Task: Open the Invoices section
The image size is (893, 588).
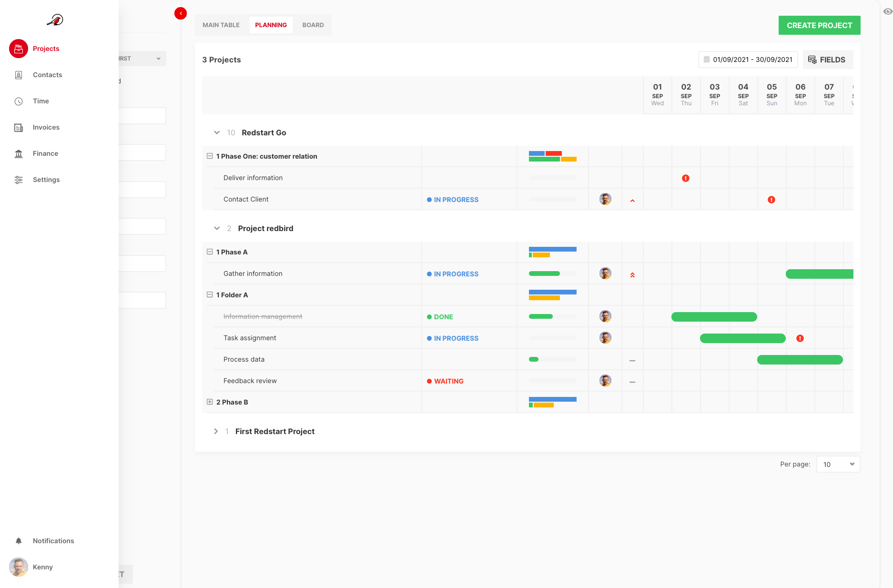Action: [46, 127]
